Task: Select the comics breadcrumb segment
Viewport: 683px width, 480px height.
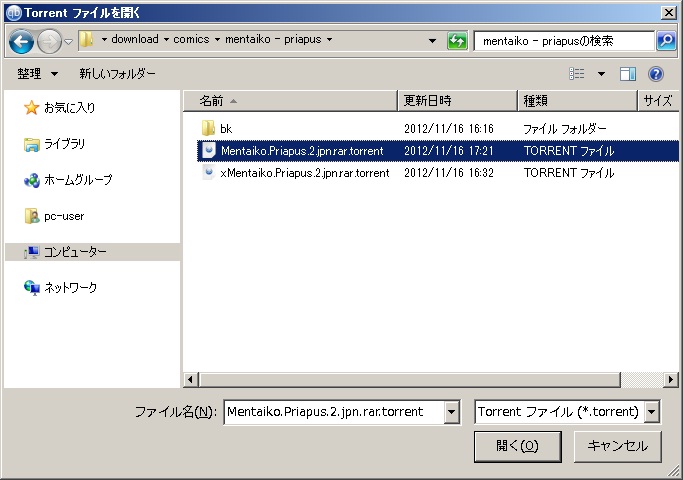Action: tap(191, 39)
